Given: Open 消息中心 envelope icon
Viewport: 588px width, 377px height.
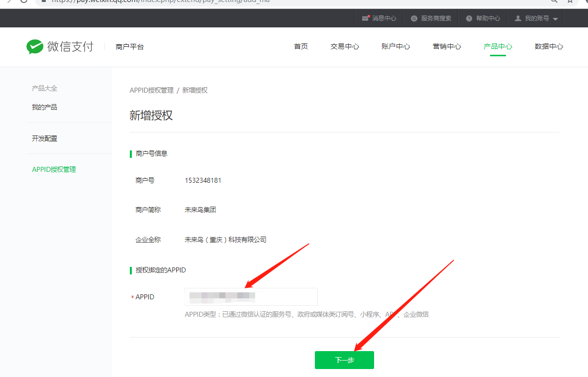Looking at the screenshot, I should pos(366,18).
